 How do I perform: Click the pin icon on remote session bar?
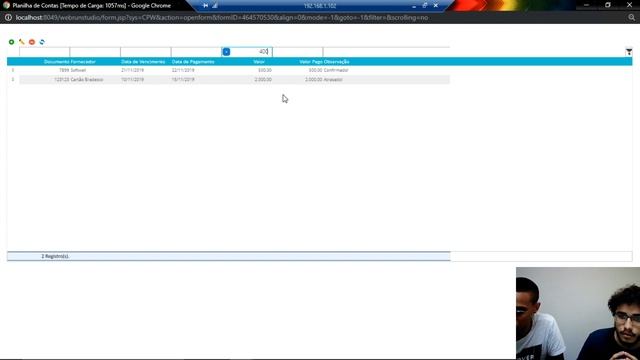(x=205, y=6)
